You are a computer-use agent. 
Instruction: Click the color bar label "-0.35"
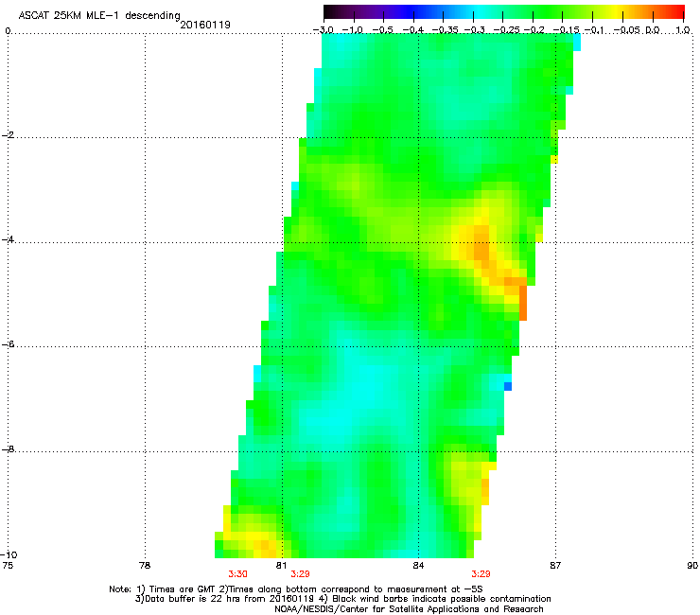tap(446, 30)
